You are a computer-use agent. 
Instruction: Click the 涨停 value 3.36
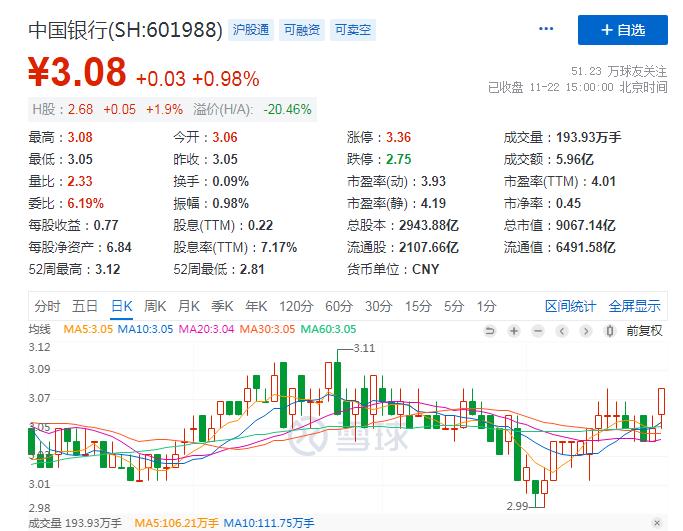399,138
